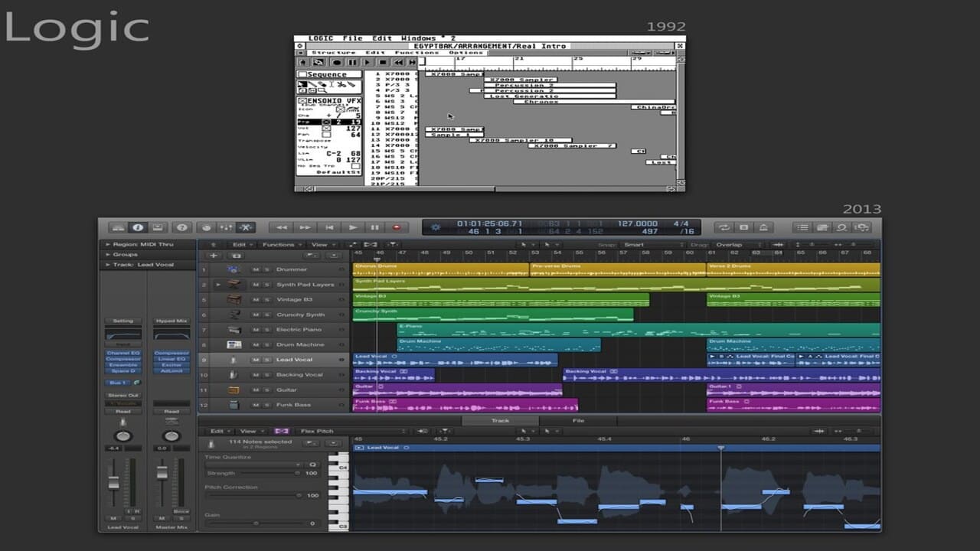Viewport: 980px width, 551px height.
Task: Click the Linear EQ plug-in slot
Action: [x=171, y=359]
